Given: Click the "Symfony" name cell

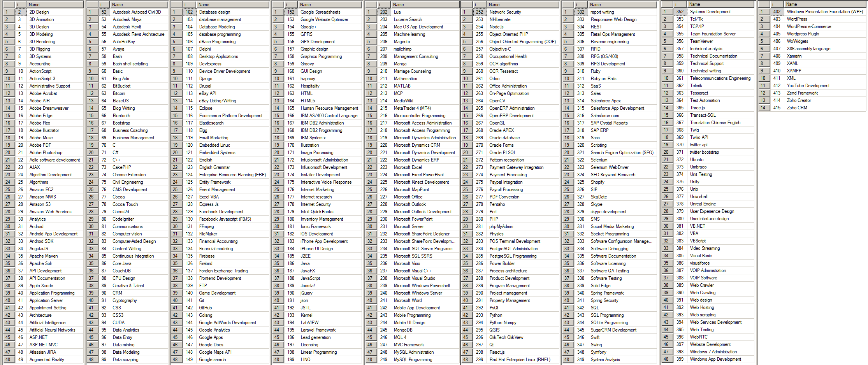Looking at the screenshot, I should tap(623, 352).
